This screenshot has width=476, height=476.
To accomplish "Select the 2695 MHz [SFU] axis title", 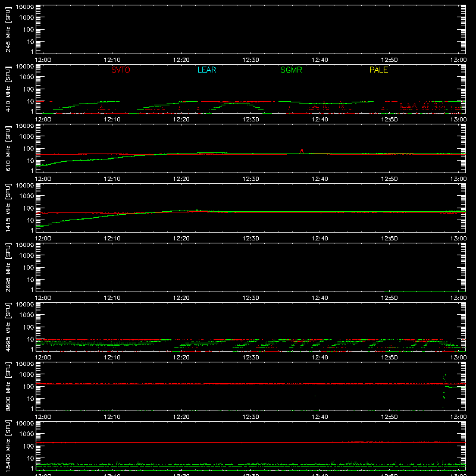I will (8, 268).
